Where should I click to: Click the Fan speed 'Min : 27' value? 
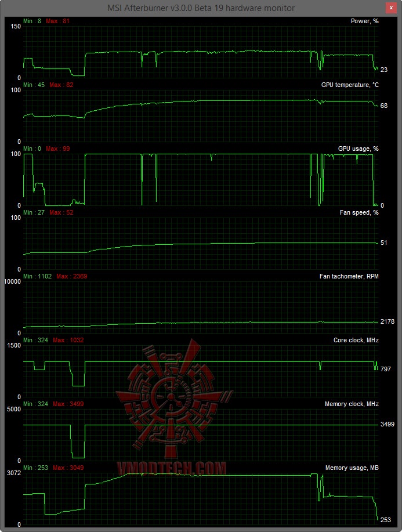(34, 212)
